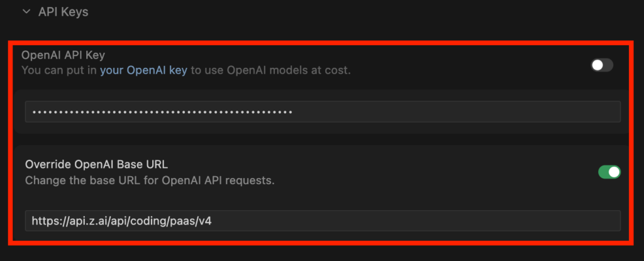Disable the Override OpenAI Base URL toggle
The image size is (644, 261).
tap(609, 172)
